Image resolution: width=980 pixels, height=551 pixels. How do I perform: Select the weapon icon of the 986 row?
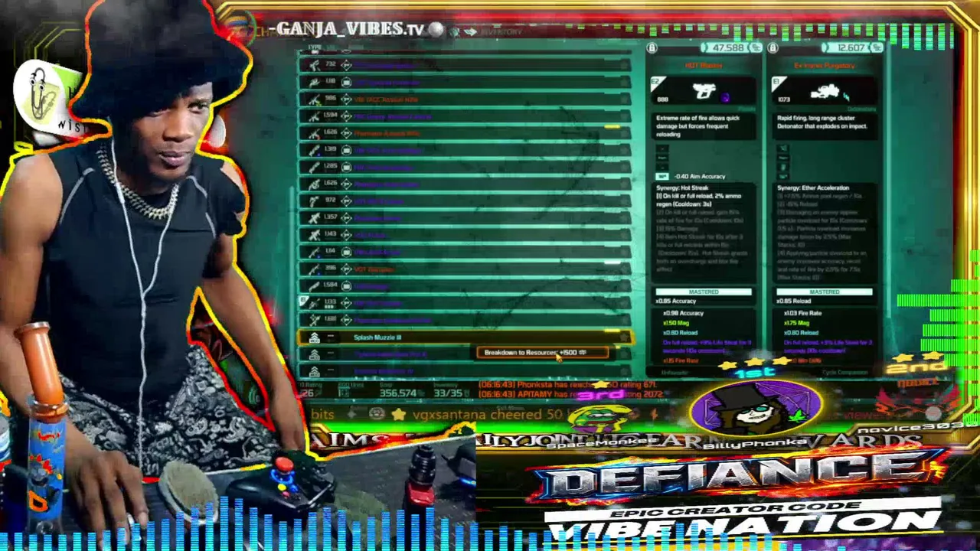tap(314, 99)
